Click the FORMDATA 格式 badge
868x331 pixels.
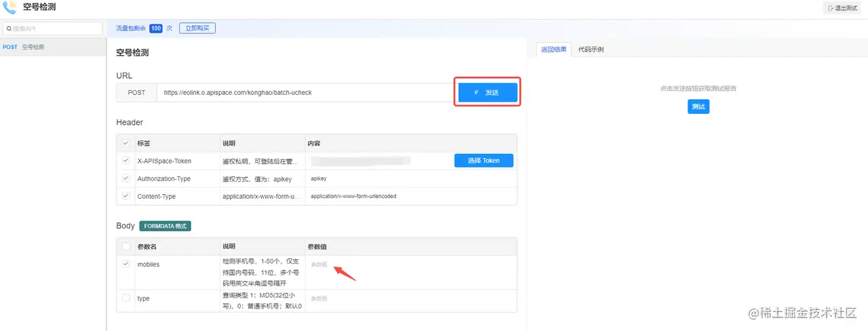click(165, 226)
